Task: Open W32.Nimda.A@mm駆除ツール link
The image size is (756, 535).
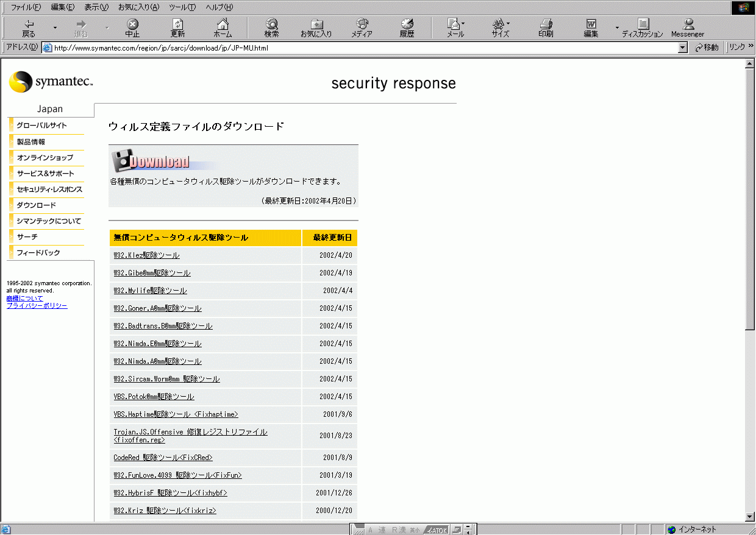Action: [x=157, y=361]
